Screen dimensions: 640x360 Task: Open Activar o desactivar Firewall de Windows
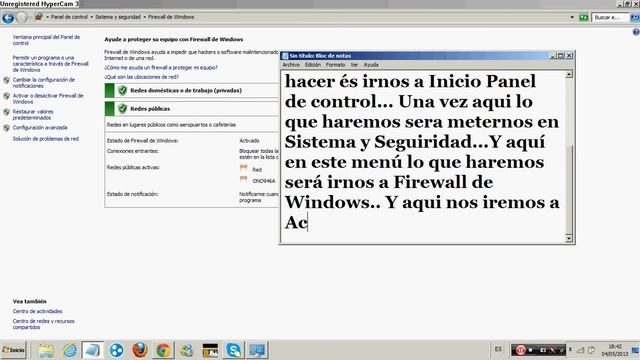(48, 99)
